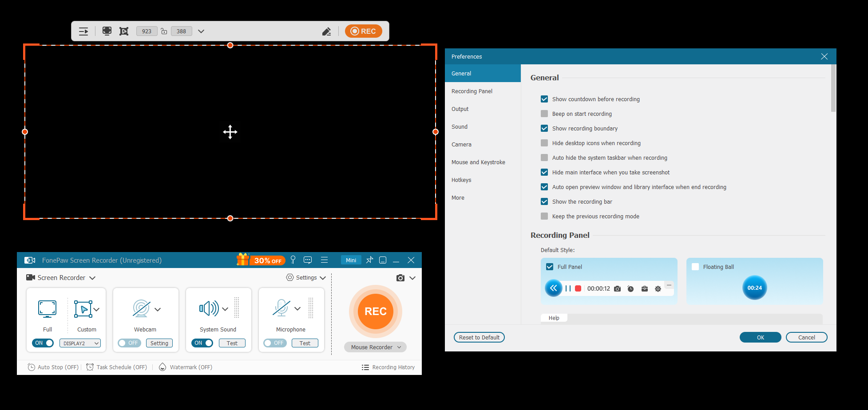Expand the System Sound device dropdown
The width and height of the screenshot is (868, 410).
coord(225,309)
